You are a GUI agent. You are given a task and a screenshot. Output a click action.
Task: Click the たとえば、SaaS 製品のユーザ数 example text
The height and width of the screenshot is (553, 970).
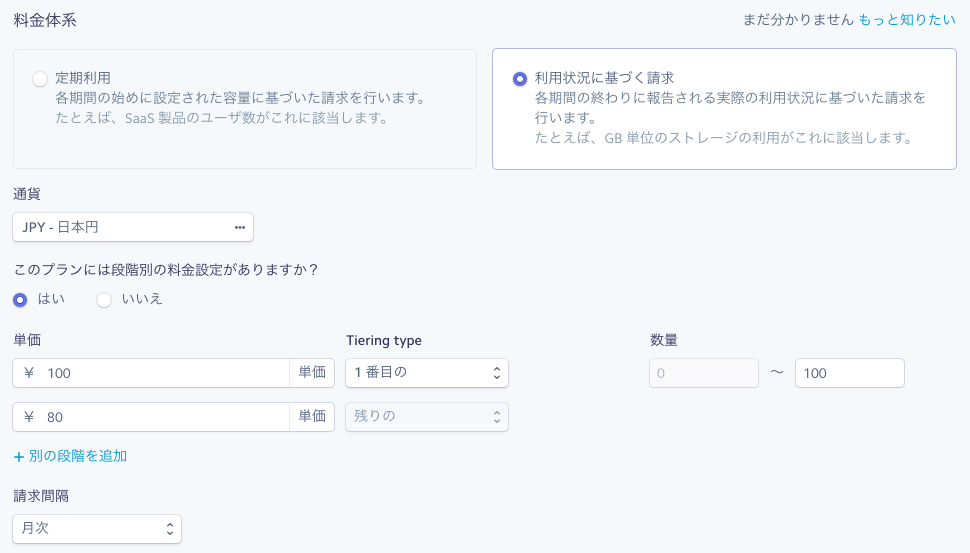coord(221,118)
